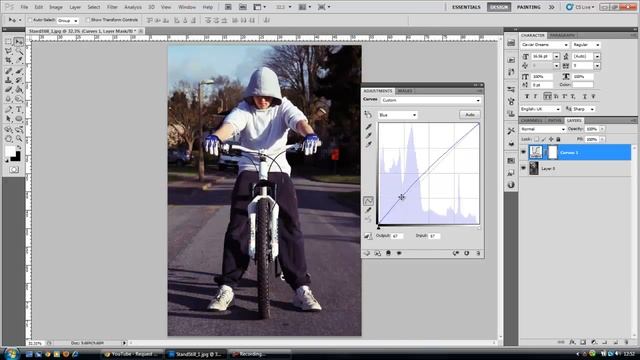Apply Faux Bold style in Character panel

527,96
